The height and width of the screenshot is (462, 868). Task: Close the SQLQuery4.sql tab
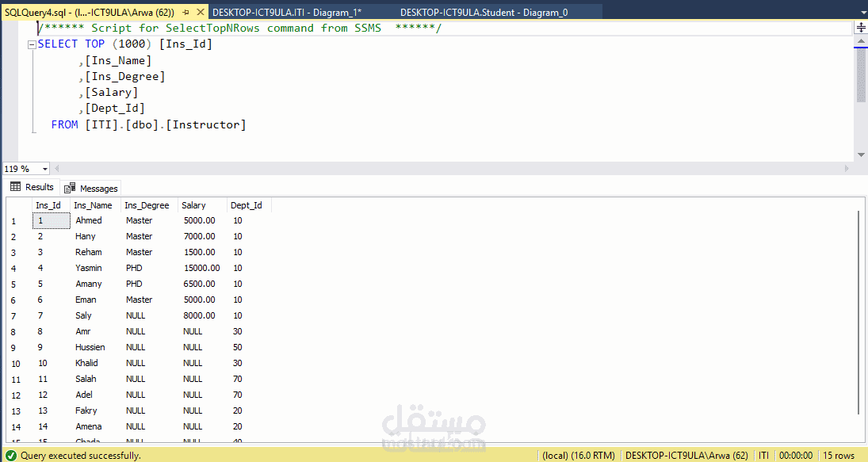[x=201, y=12]
